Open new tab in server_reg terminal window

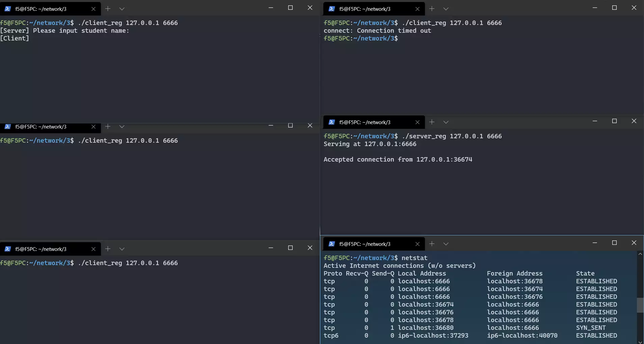pyautogui.click(x=432, y=122)
